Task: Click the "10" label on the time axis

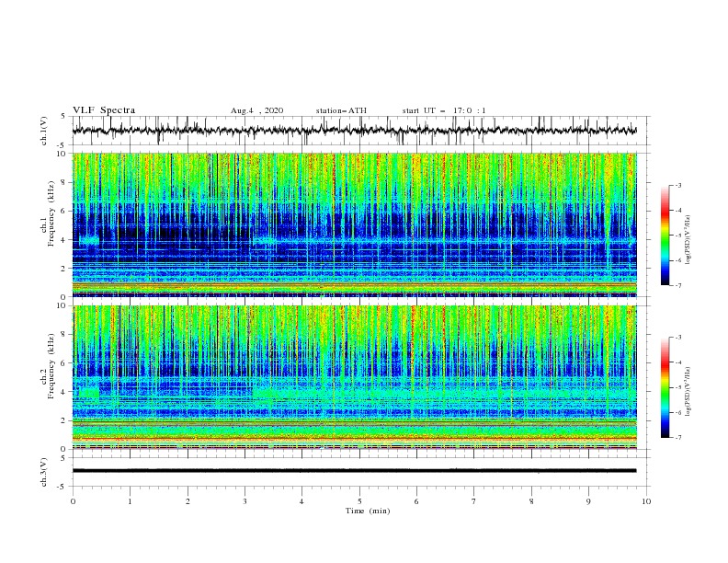Action: 646,501
